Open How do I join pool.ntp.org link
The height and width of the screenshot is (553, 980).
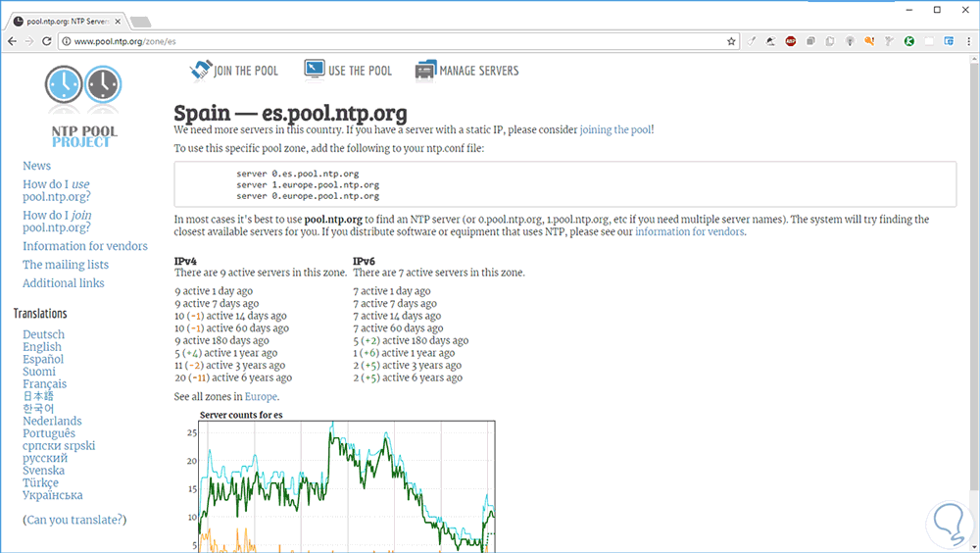(x=57, y=221)
